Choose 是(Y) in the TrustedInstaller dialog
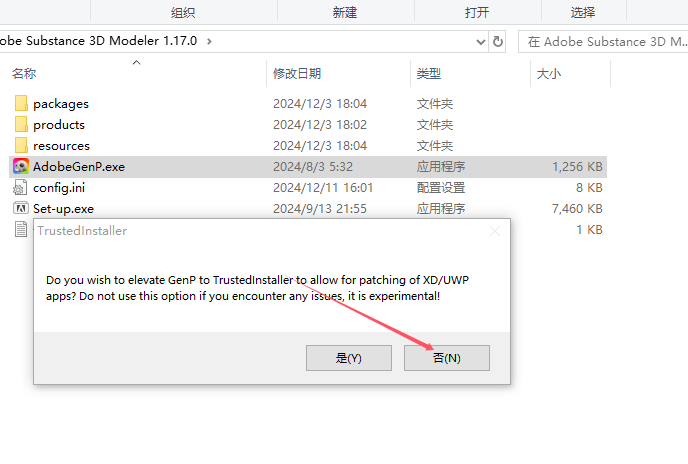The image size is (688, 464). (x=349, y=358)
